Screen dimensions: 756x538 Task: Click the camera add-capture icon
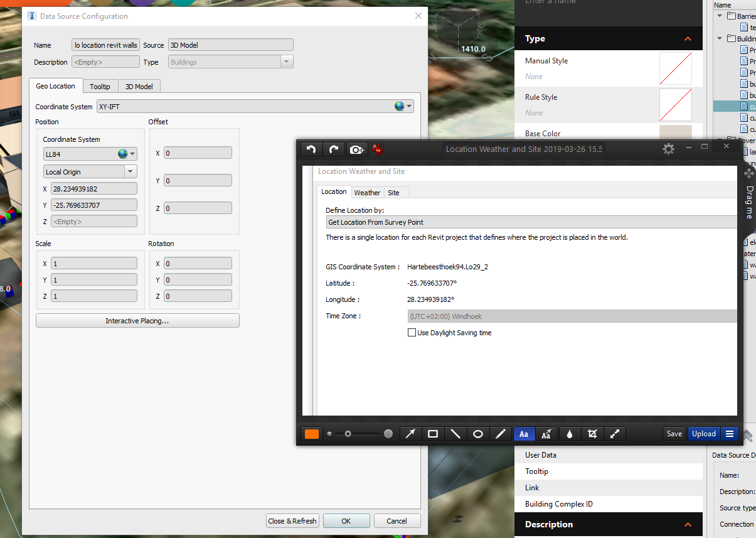coord(357,149)
